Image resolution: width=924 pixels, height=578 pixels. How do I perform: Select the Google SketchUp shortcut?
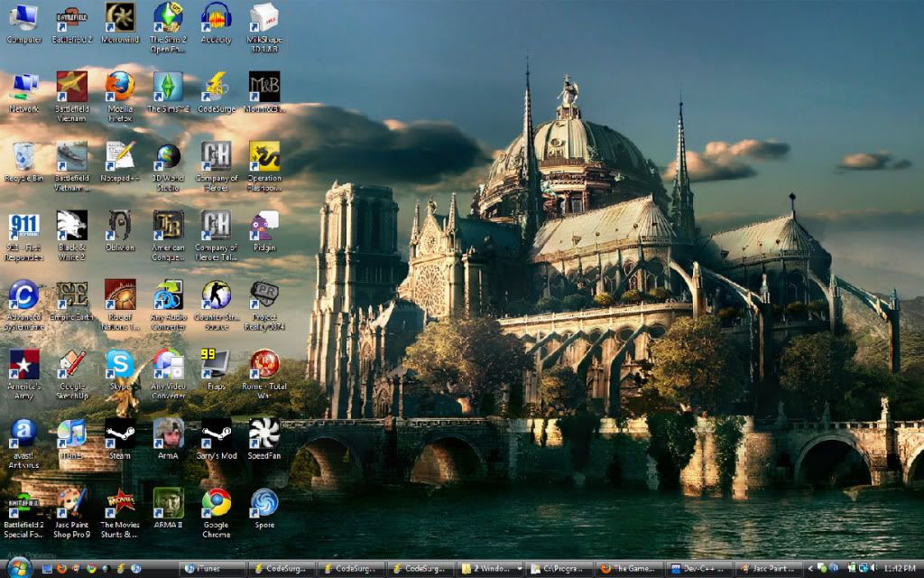point(72,374)
